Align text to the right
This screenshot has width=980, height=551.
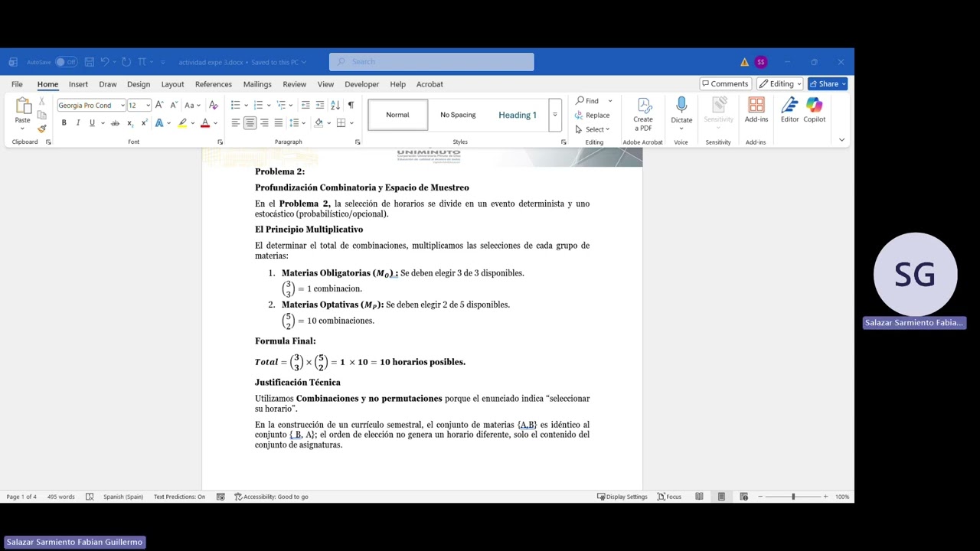(x=264, y=122)
